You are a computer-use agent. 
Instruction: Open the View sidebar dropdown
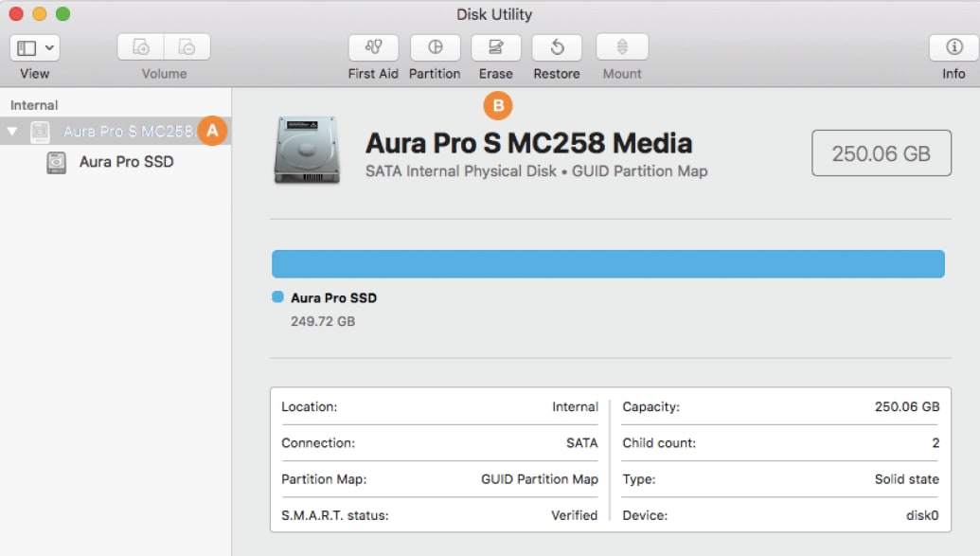tap(35, 47)
